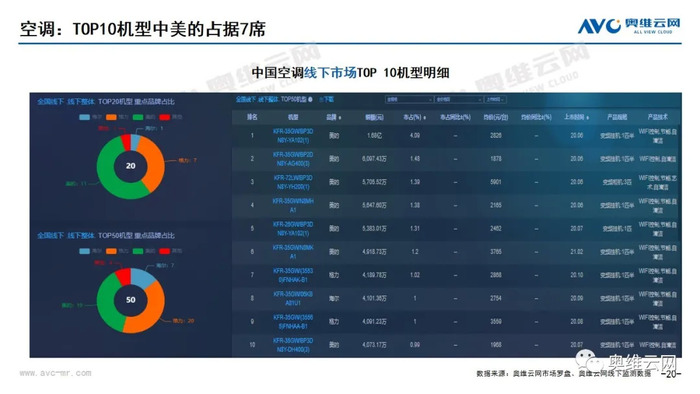Click the info icon next to TOP50机型 title
700x394 pixels.
click(310, 100)
